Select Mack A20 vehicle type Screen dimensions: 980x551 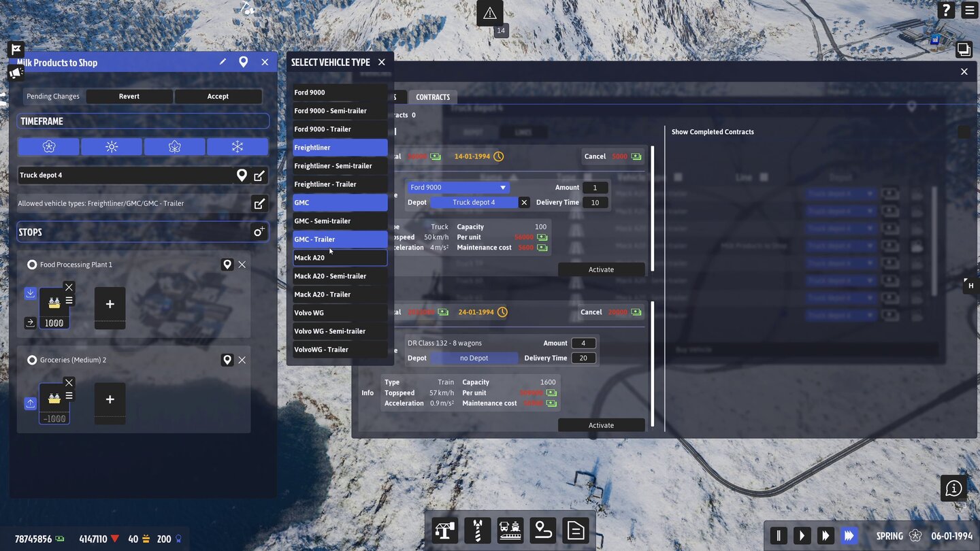pos(340,258)
